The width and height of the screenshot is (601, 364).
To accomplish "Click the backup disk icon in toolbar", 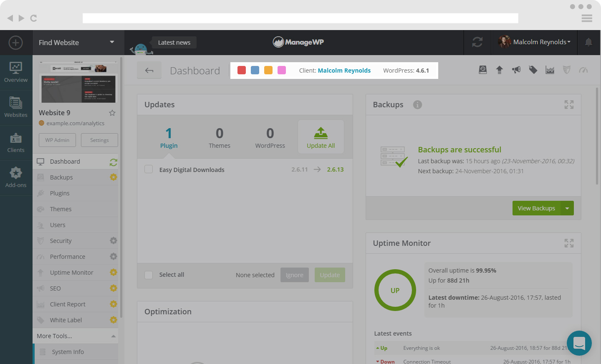I will tap(483, 70).
